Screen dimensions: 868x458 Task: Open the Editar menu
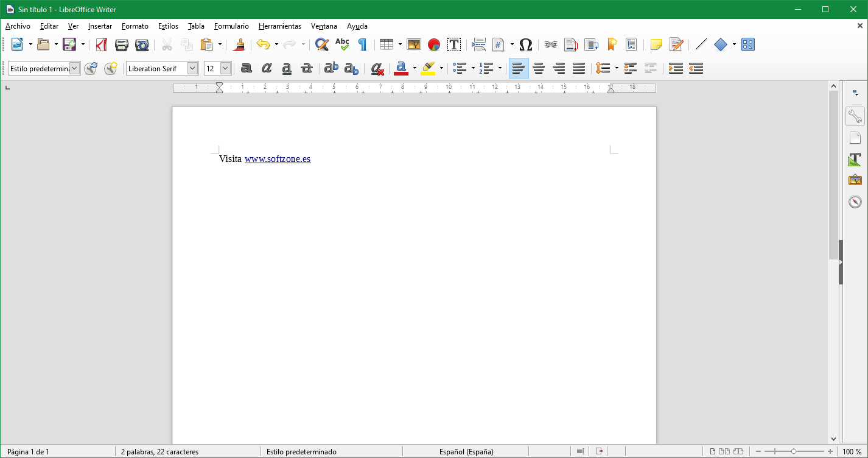pos(49,26)
